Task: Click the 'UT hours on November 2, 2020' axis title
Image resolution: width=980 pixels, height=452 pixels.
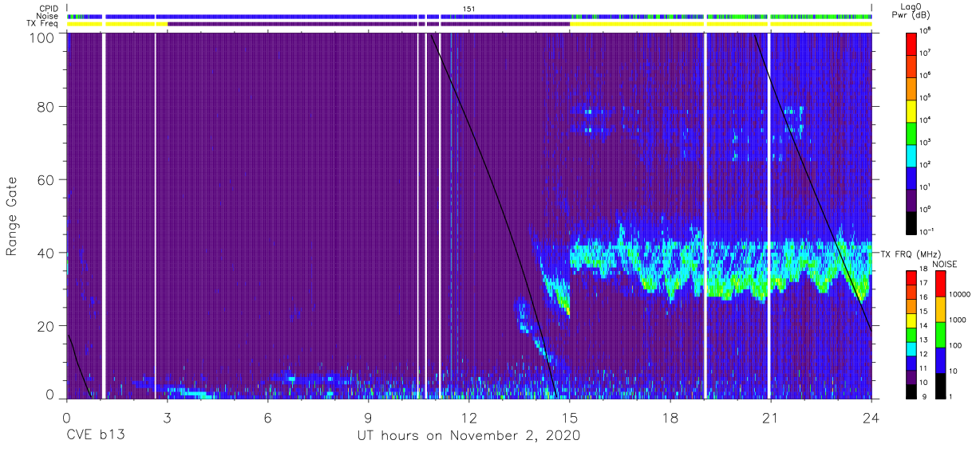Action: coord(468,436)
